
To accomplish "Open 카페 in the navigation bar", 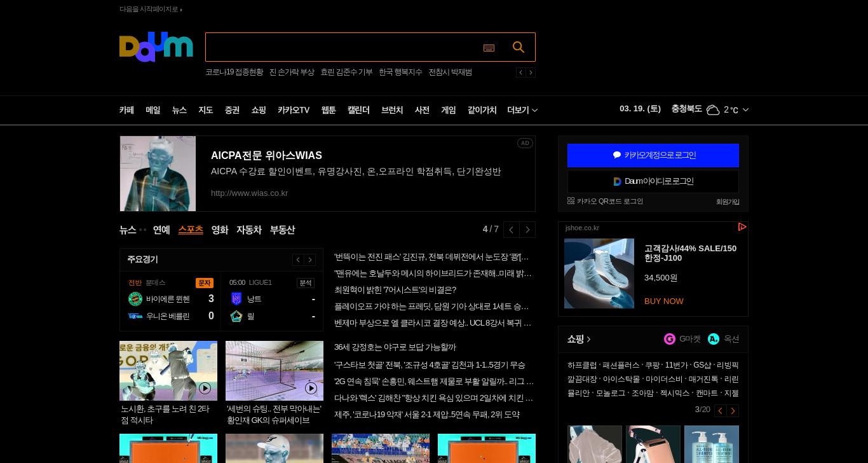I will [126, 110].
